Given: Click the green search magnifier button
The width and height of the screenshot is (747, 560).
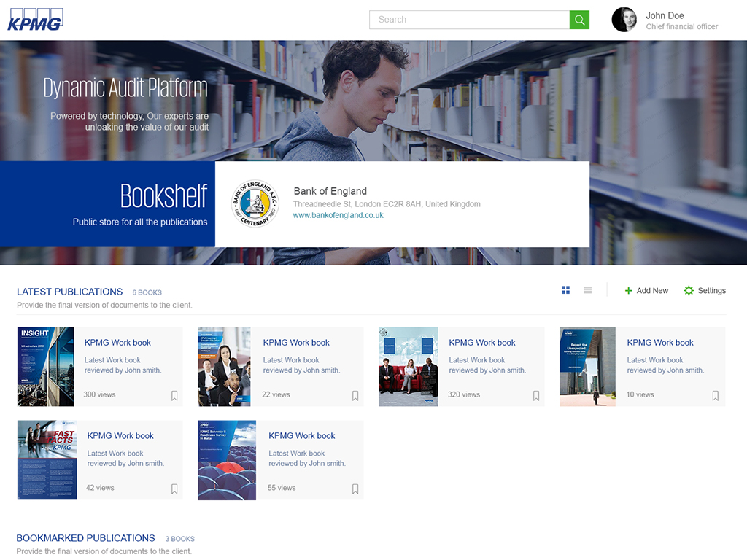Looking at the screenshot, I should coord(579,20).
